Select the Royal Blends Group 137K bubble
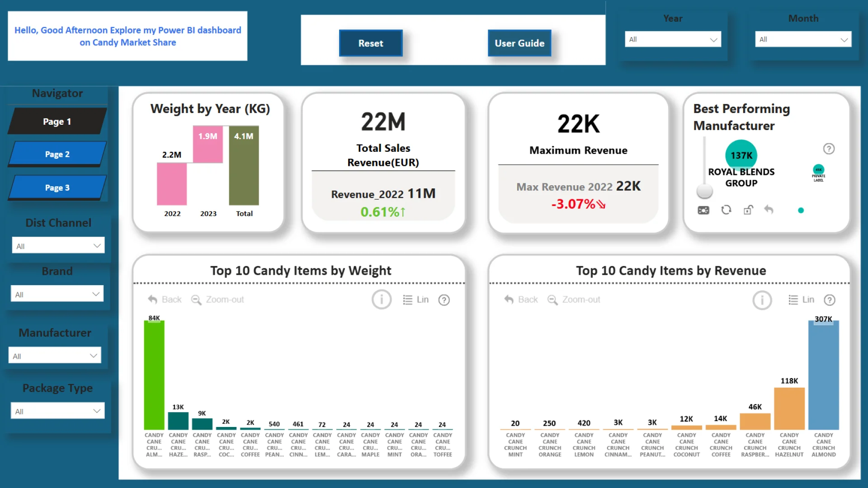 pyautogui.click(x=741, y=155)
